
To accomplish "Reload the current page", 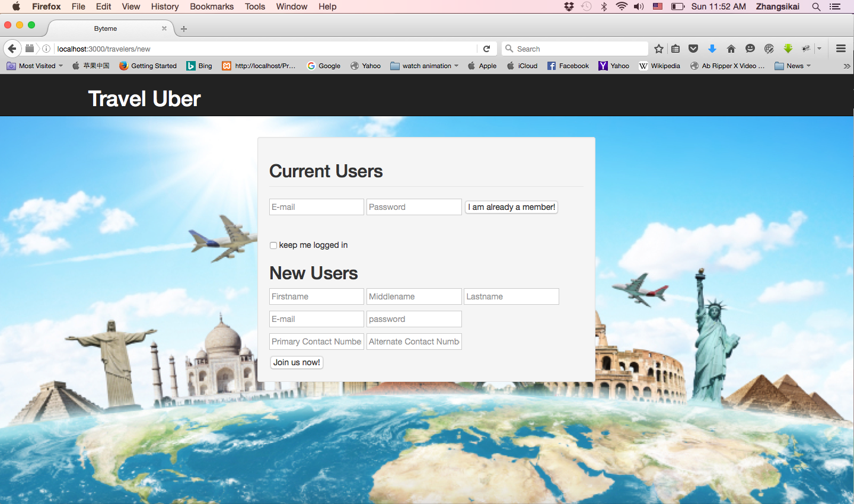I will [x=487, y=49].
